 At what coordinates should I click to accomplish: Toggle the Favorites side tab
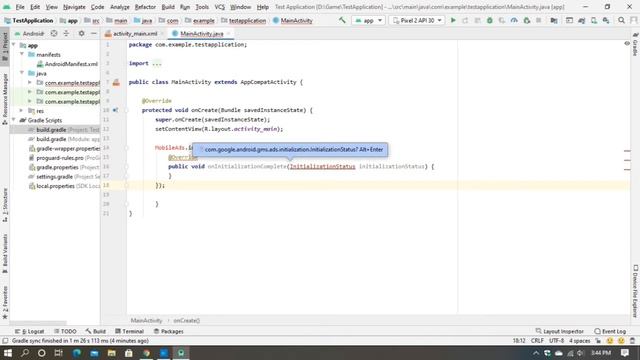pos(5,303)
